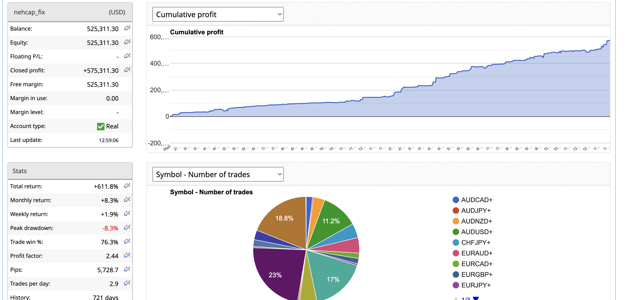
Task: Click the CHFJPY+ legend label
Action: [x=476, y=243]
